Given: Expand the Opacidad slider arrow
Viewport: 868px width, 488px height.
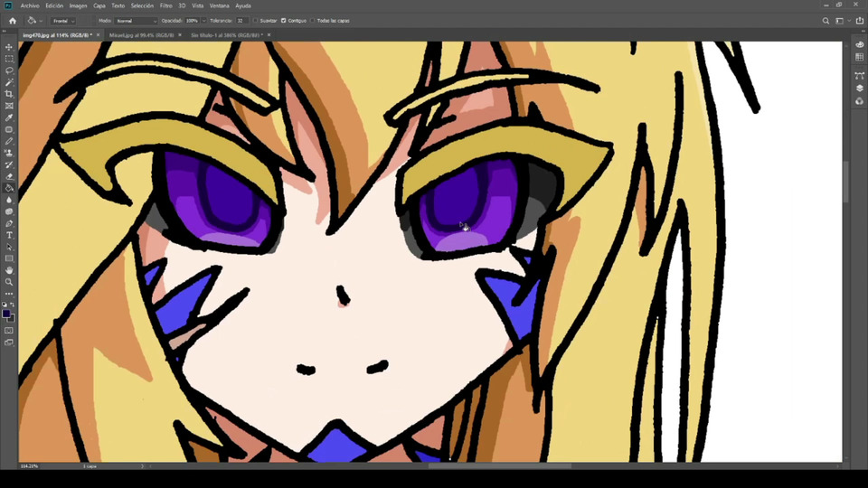Looking at the screenshot, I should pos(203,21).
